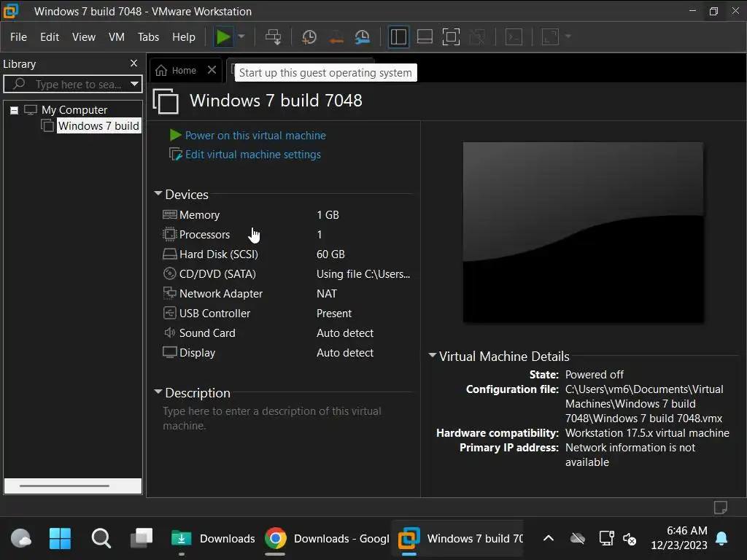
Task: Click the Display monitor icon
Action: 169,352
